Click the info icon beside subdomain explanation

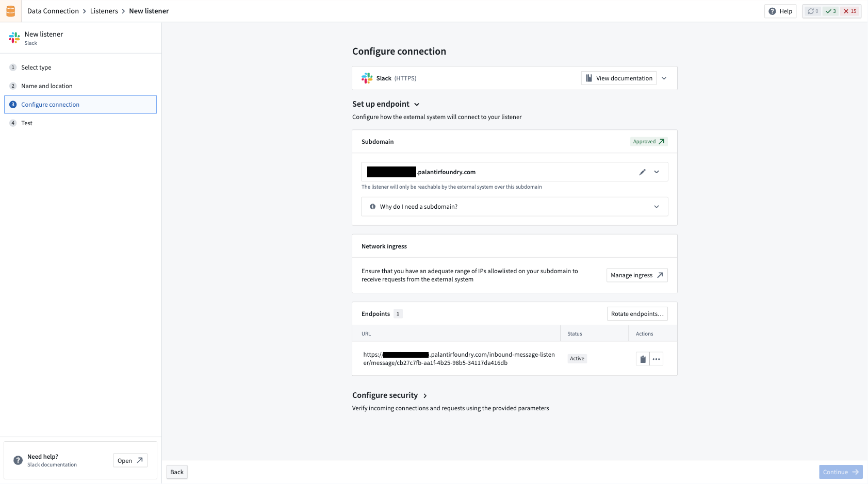point(372,206)
